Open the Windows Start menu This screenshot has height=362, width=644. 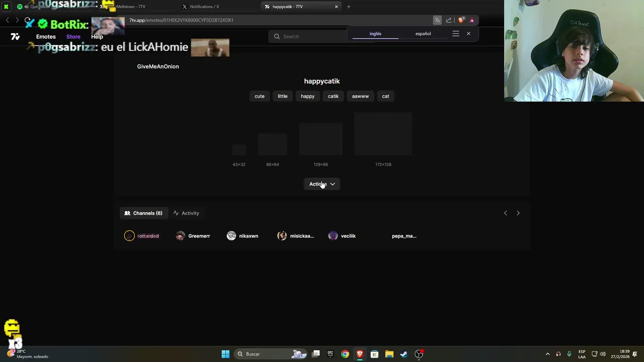[225, 354]
